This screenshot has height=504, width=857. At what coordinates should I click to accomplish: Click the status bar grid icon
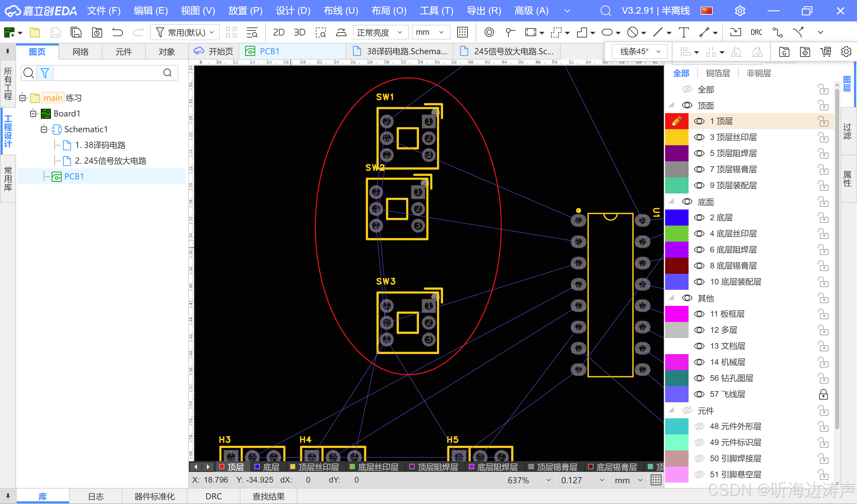[x=656, y=480]
